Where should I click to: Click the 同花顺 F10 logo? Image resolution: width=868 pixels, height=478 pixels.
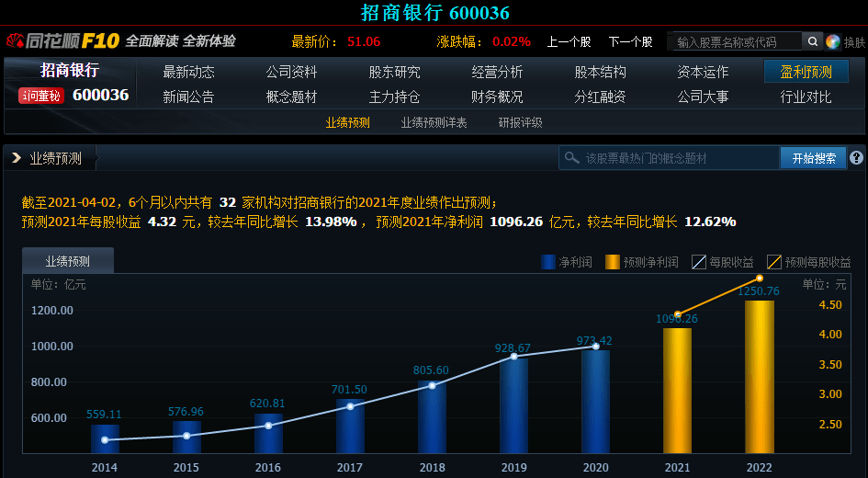pyautogui.click(x=62, y=41)
